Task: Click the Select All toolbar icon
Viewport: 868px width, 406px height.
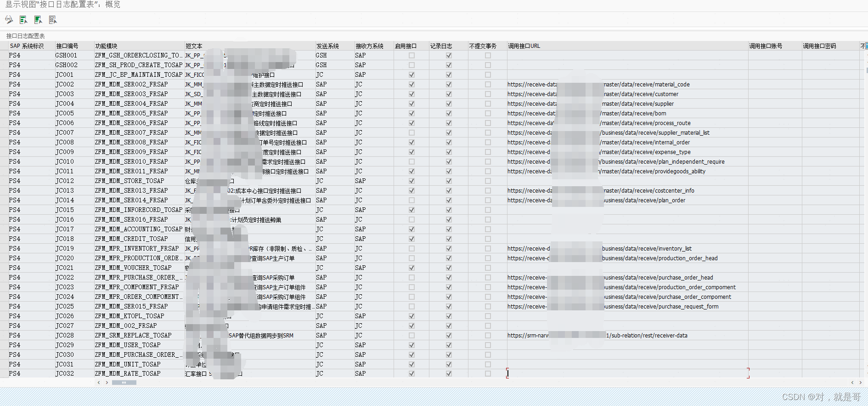Action: [23, 20]
